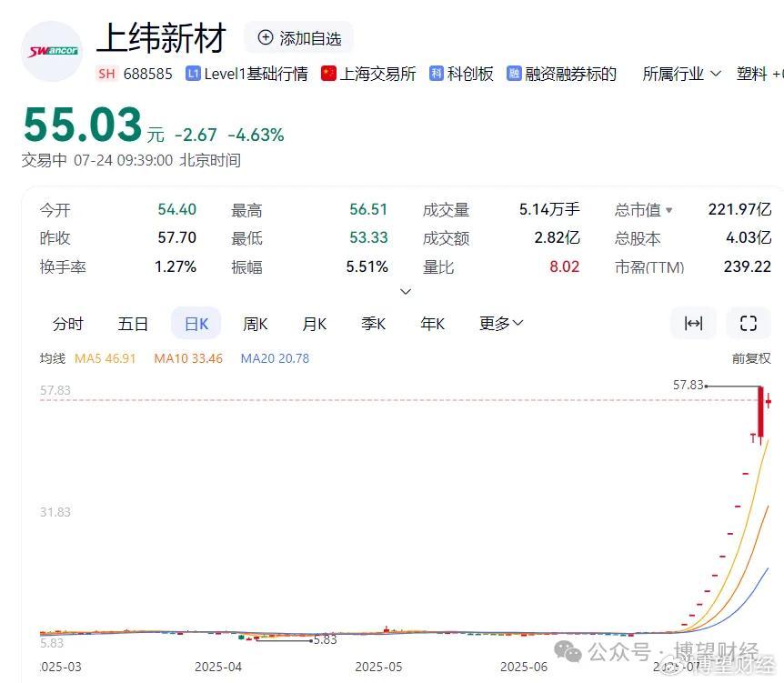Click the 市盈(TTM) value 239.22
The height and width of the screenshot is (683, 784).
(748, 266)
